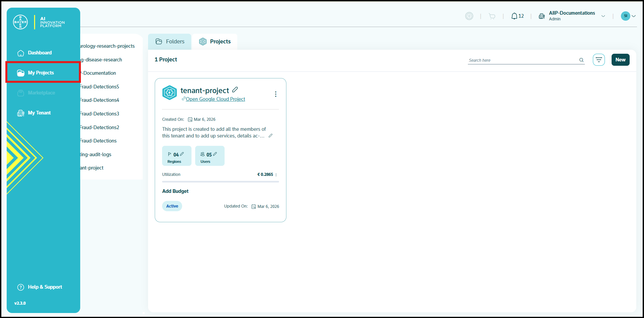Edit the Regions count with the pencil icon
This screenshot has width=644, height=318.
182,154
